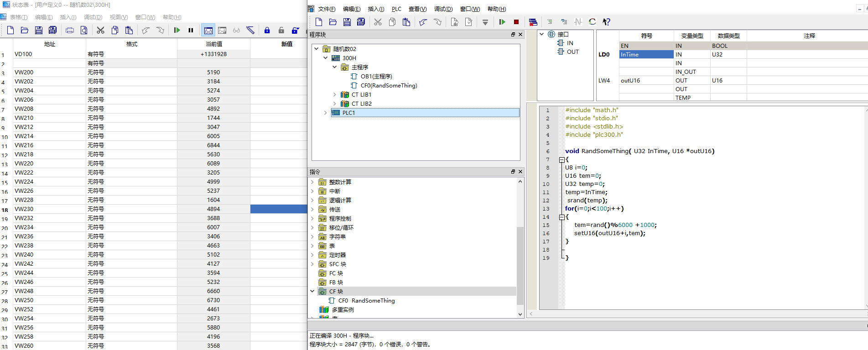This screenshot has width=868, height=350.
Task: Create new file in program editor toolbar
Action: pyautogui.click(x=319, y=22)
